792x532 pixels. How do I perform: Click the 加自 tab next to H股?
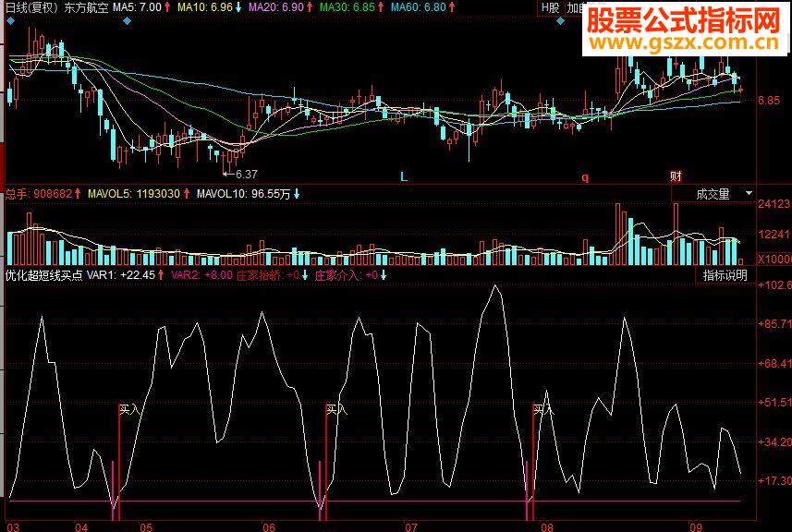coord(574,7)
